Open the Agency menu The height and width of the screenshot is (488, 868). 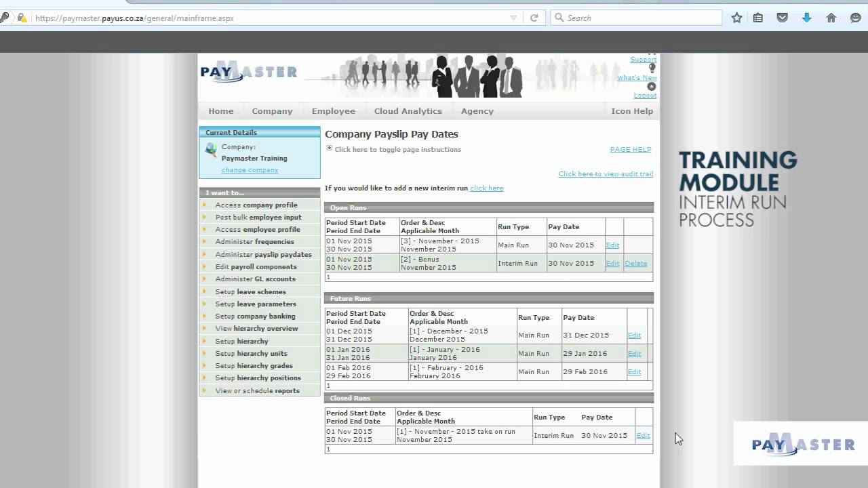click(x=477, y=111)
